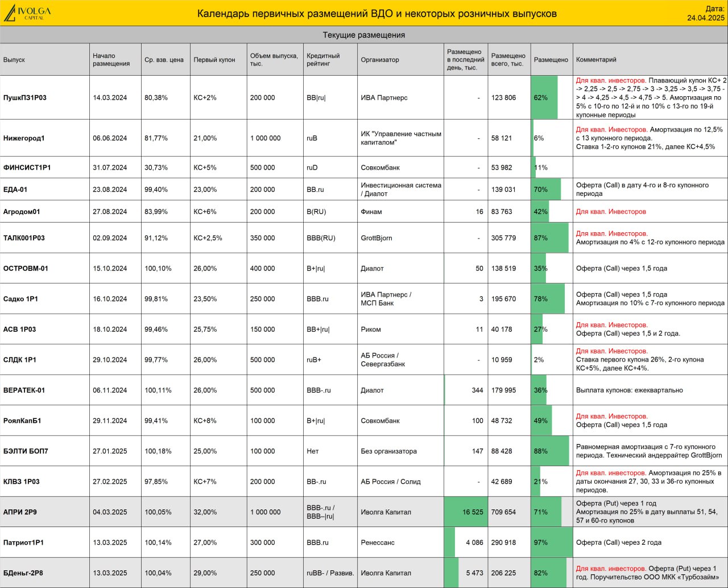This screenshot has height=588, width=728.
Task: Select 16 525 last-day placement cell
Action: click(465, 512)
